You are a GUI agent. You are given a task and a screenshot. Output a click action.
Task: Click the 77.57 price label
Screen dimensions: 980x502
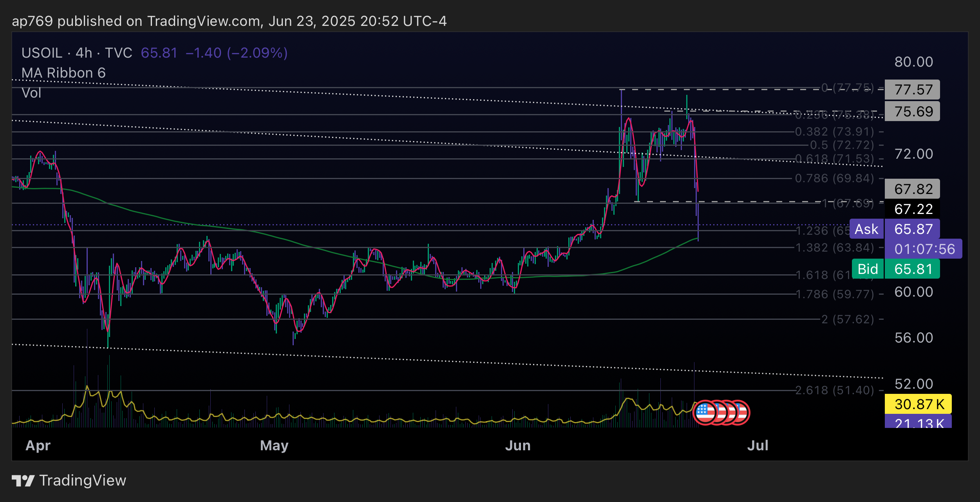912,89
